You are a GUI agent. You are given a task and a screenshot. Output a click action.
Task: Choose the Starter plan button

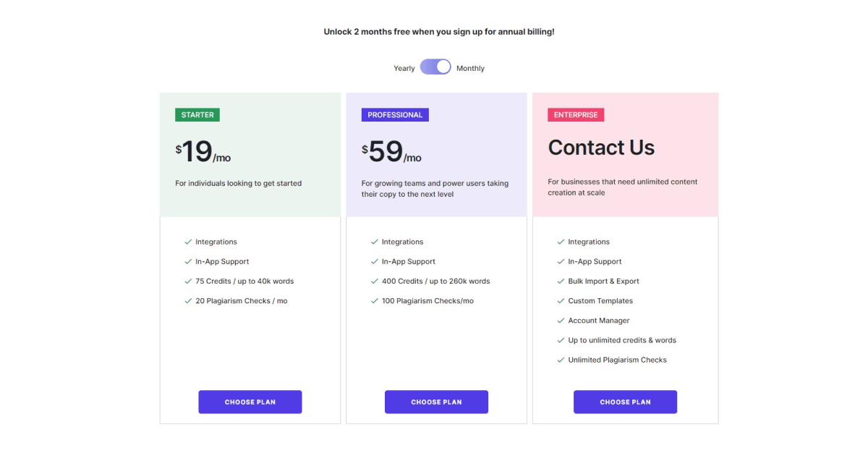[250, 402]
